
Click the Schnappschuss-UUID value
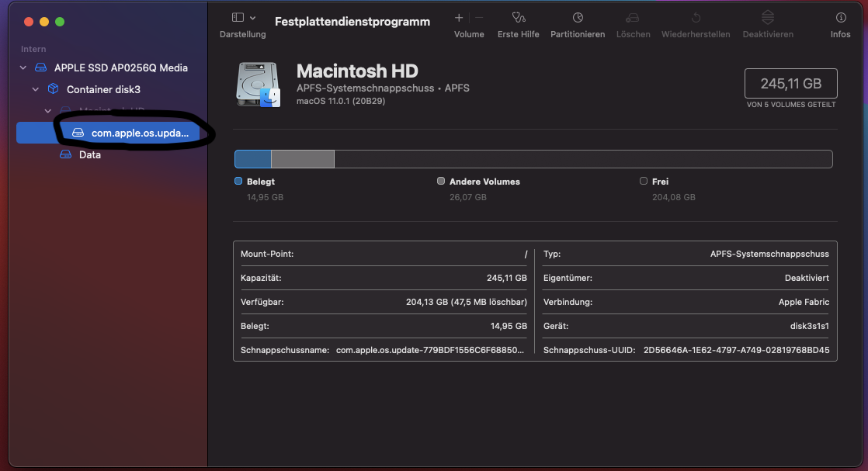[x=736, y=350]
